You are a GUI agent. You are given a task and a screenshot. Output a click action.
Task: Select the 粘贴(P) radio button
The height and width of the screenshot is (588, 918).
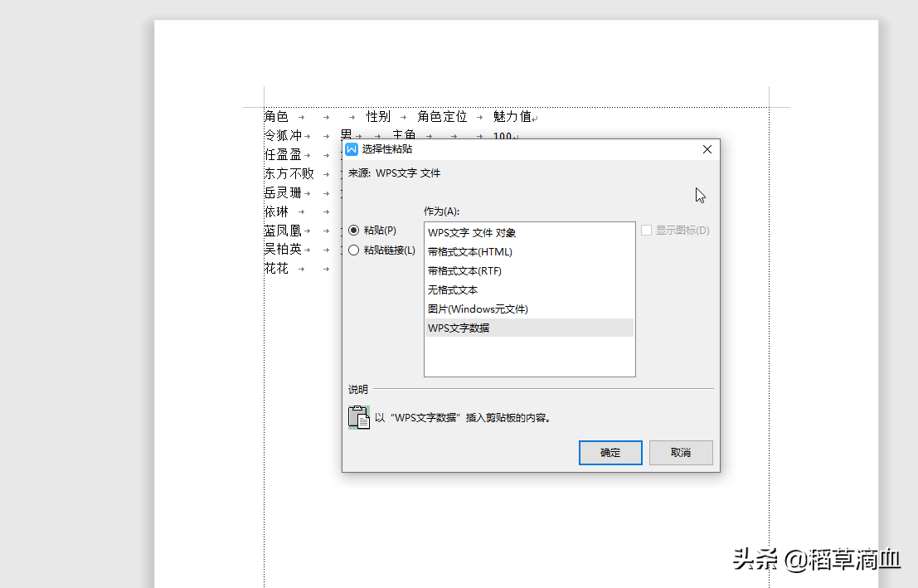click(353, 231)
